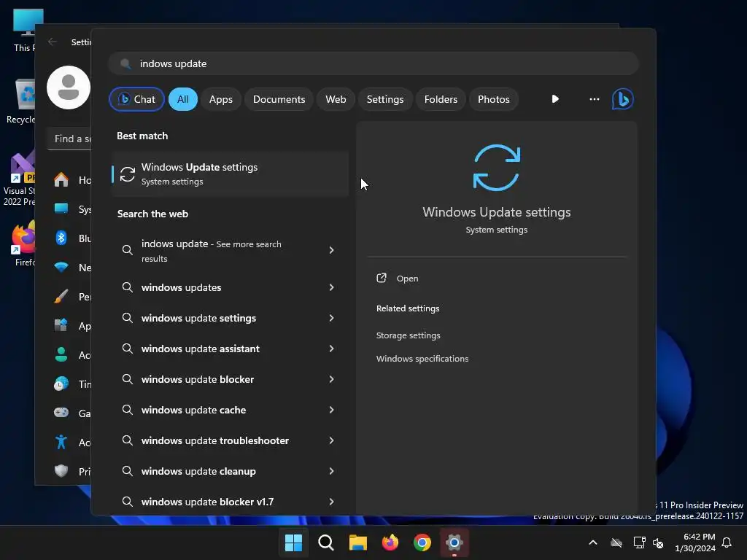The width and height of the screenshot is (747, 560).
Task: Expand the 'indows update - See more search results' arrow
Action: pos(332,250)
